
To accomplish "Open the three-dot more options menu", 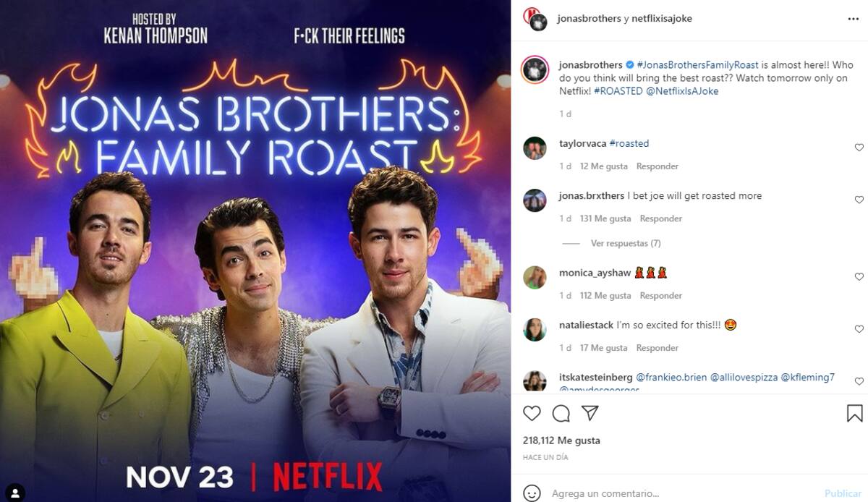I will point(854,19).
